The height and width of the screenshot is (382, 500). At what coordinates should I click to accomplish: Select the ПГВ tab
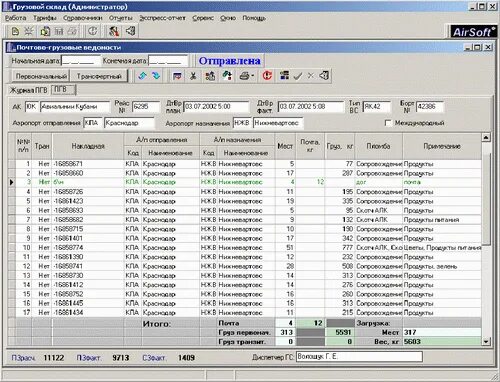tap(62, 90)
